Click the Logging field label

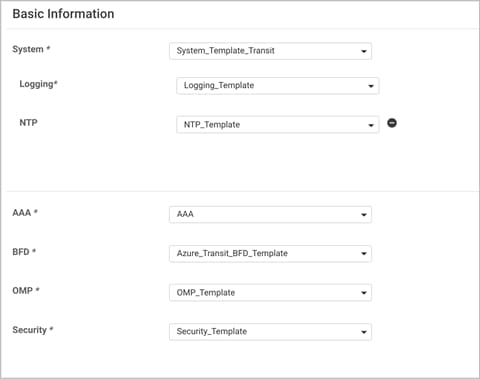[38, 84]
